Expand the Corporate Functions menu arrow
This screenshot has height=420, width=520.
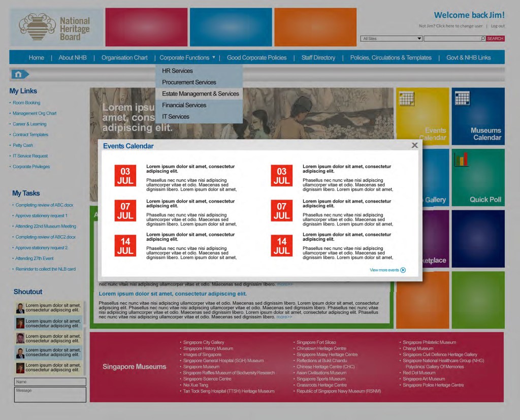[214, 57]
